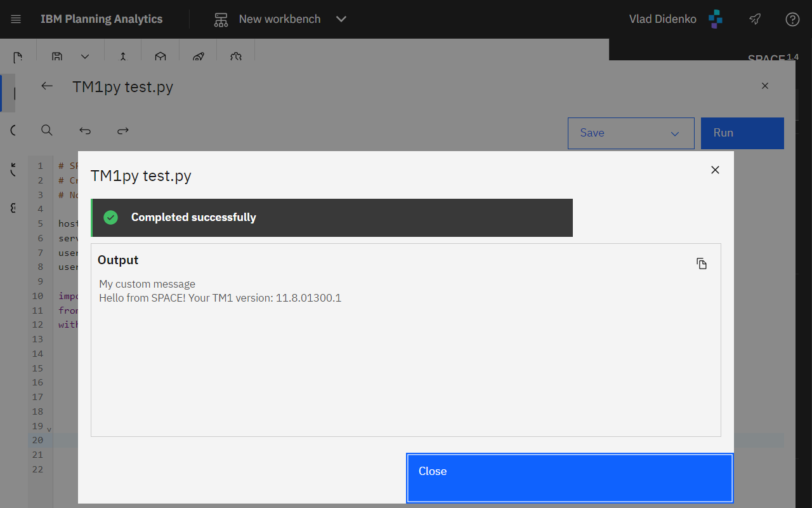This screenshot has width=812, height=508.
Task: Click the save disk toolbar icon
Action: (57, 57)
